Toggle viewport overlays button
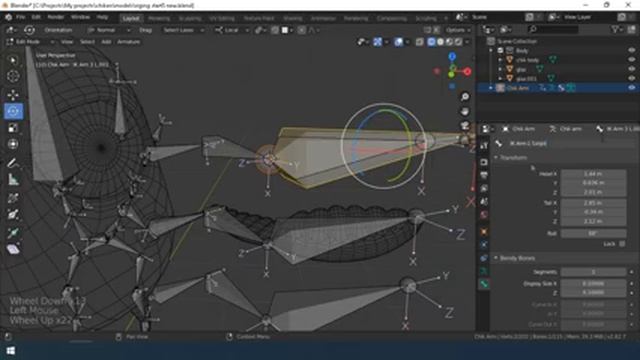 (398, 42)
